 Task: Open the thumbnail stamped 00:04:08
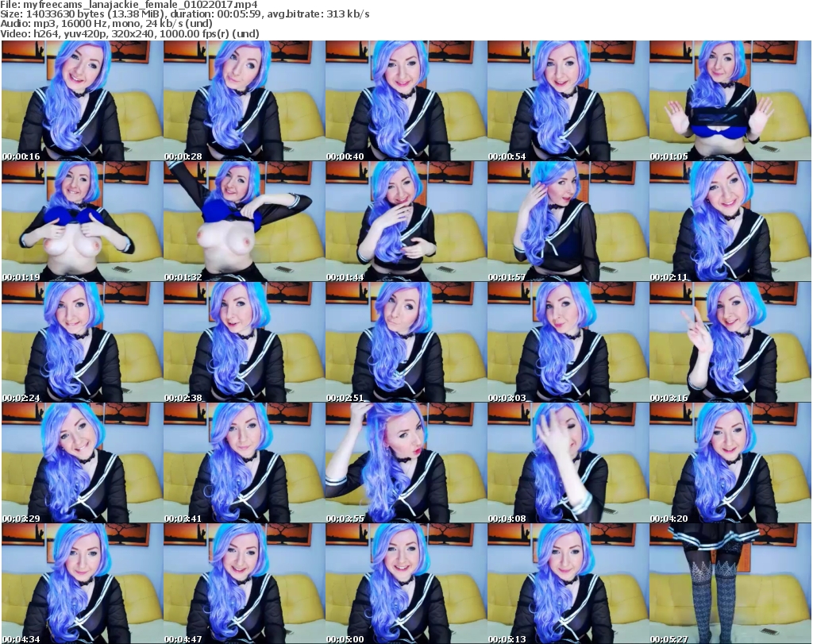pos(568,463)
